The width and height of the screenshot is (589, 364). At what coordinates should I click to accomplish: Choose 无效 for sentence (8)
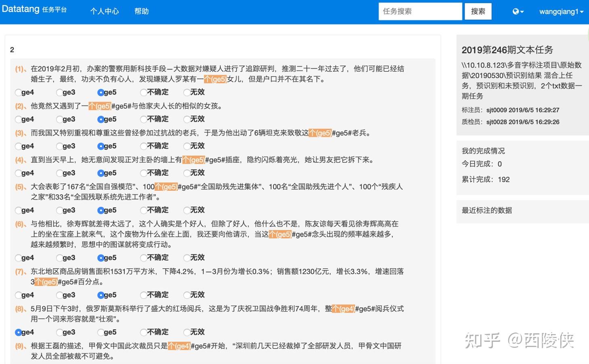(x=187, y=332)
